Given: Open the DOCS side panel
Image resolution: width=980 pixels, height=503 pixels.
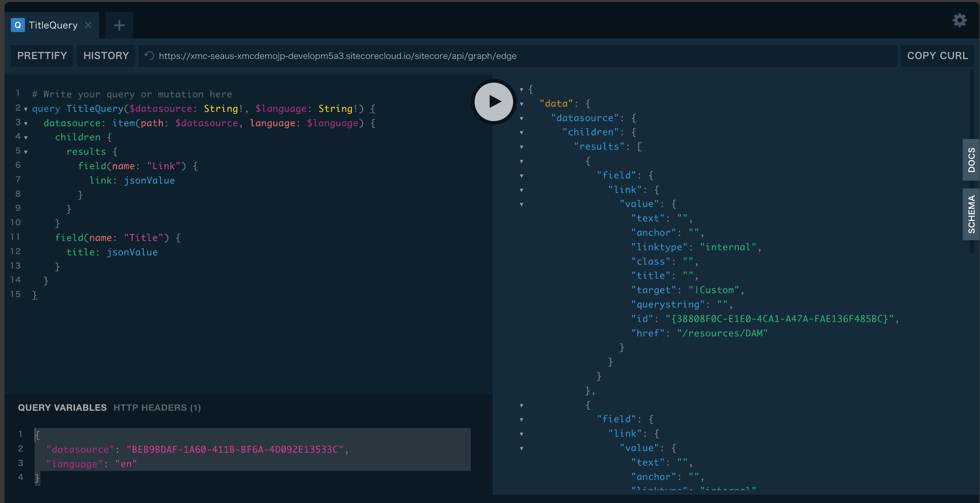Looking at the screenshot, I should [x=971, y=160].
